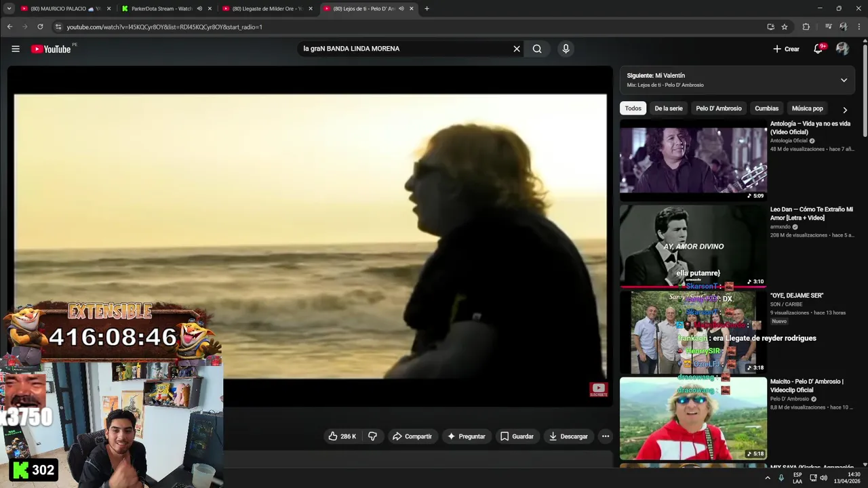Open the YouTube notifications bell
The image size is (868, 488).
pyautogui.click(x=818, y=49)
